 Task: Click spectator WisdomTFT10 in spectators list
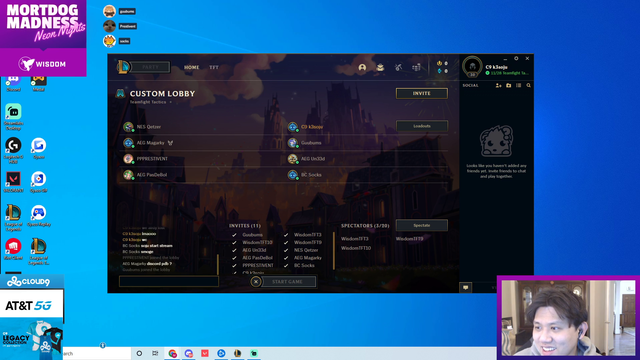point(356,248)
